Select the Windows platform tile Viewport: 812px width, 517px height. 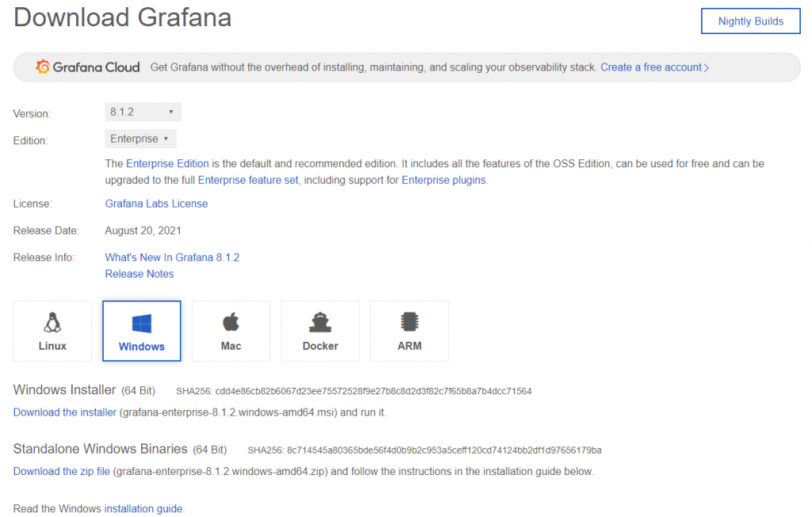142,331
